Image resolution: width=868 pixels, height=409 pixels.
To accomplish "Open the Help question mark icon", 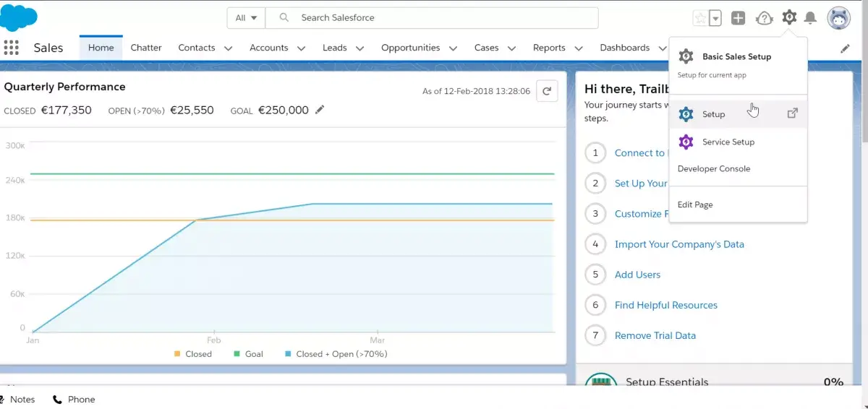I will click(764, 18).
